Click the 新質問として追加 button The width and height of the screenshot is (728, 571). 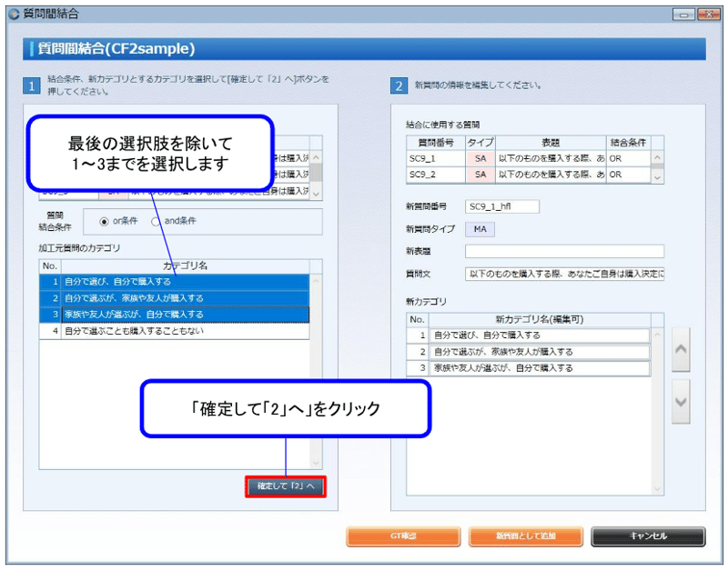526,536
